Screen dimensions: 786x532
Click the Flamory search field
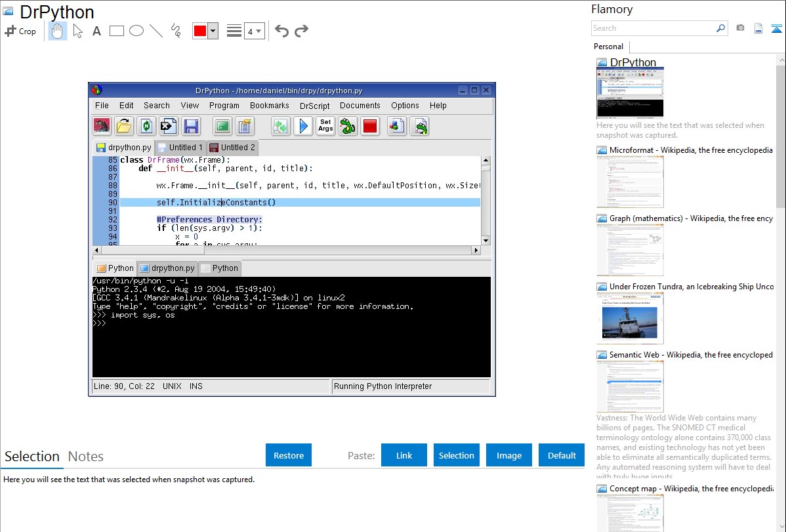653,28
